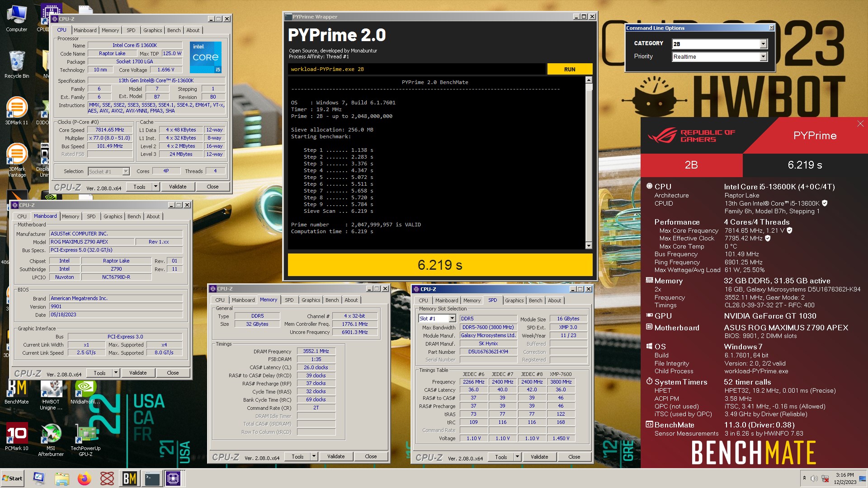Image resolution: width=868 pixels, height=488 pixels.
Task: Click XMP-7600 column header in Timings Table
Action: coord(561,374)
